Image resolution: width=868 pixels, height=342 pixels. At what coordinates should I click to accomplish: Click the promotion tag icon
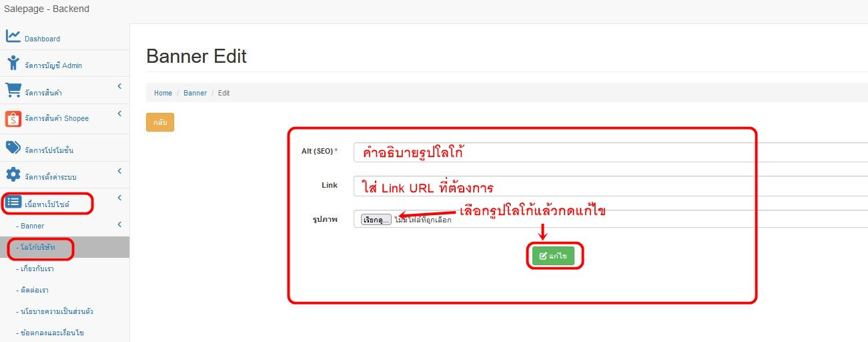[x=13, y=148]
